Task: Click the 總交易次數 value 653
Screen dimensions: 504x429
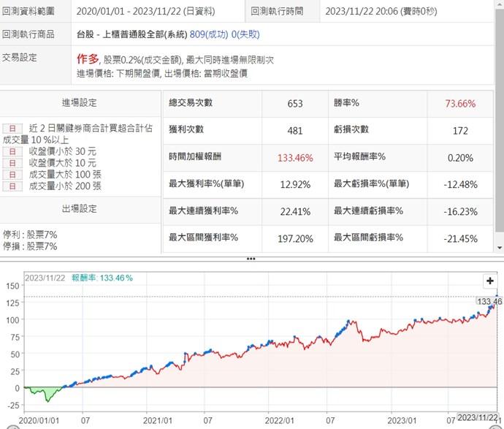Action: pyautogui.click(x=295, y=104)
